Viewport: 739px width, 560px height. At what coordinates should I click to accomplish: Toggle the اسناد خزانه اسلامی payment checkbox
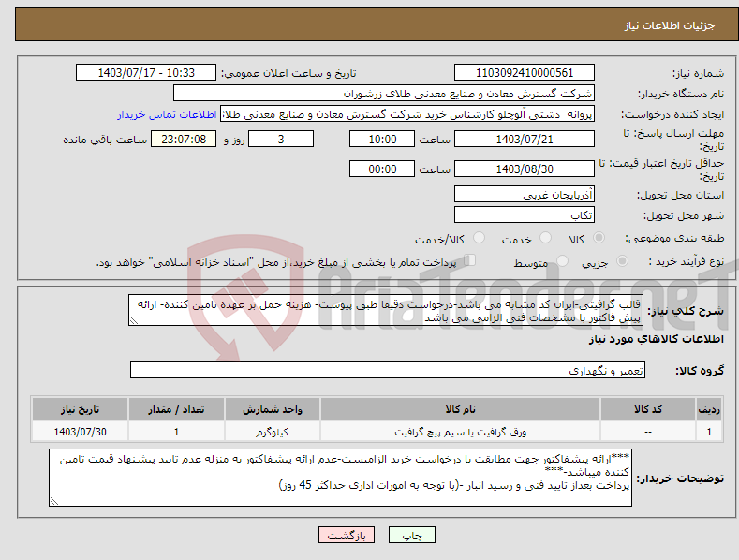(469, 260)
